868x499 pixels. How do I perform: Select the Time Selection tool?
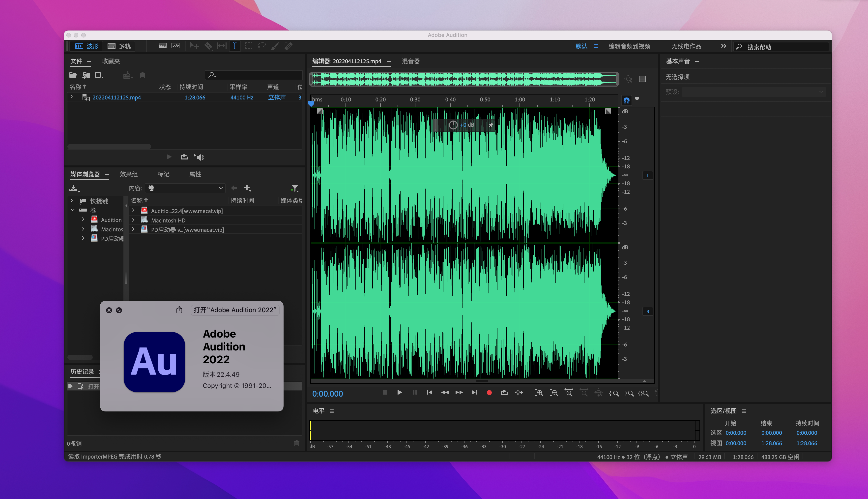234,46
